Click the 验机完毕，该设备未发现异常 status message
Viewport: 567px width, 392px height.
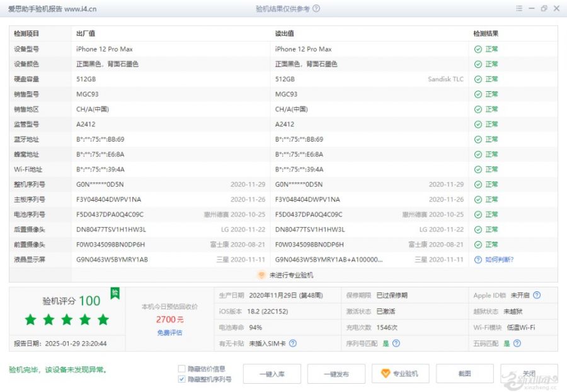coord(58,369)
